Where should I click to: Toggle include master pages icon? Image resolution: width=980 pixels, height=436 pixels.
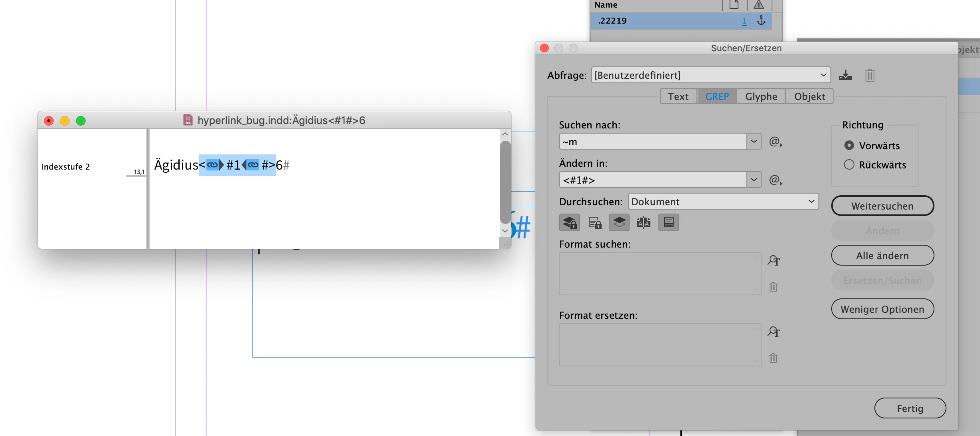[644, 222]
